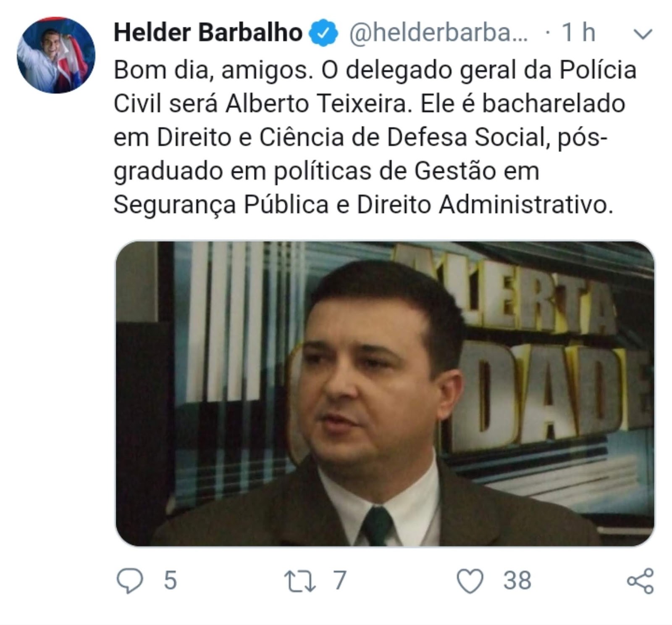This screenshot has width=672, height=625.
Task: Open Helder Barbalho's profile picture
Action: [x=56, y=55]
